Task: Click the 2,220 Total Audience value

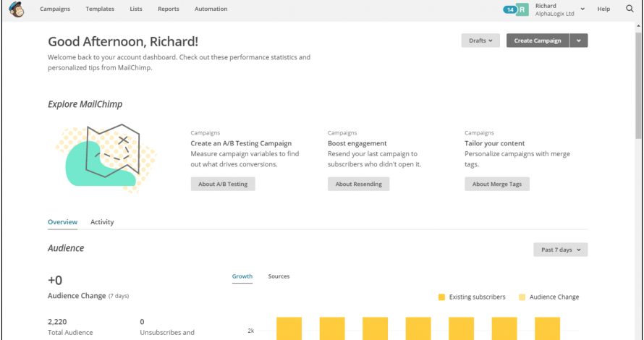Action: 57,321
